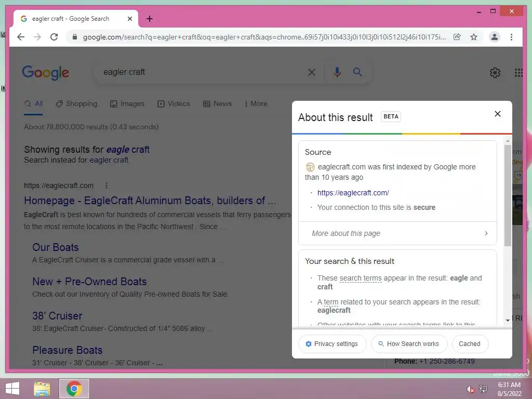Expand More about this page
The image size is (532, 399).
pyautogui.click(x=397, y=233)
